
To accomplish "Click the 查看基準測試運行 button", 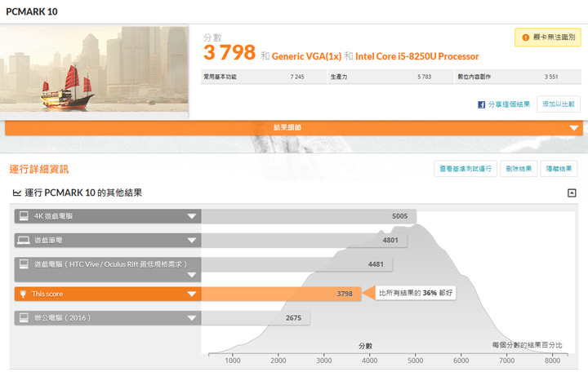I will [465, 169].
